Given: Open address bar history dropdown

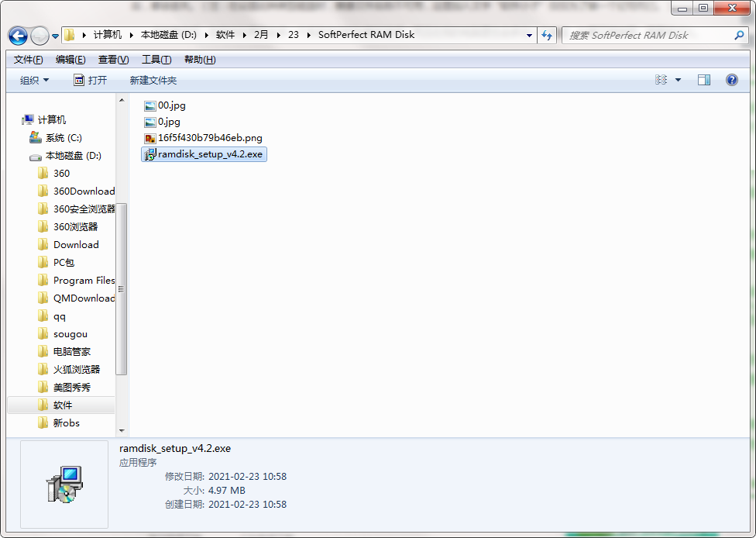Looking at the screenshot, I should click(x=529, y=36).
